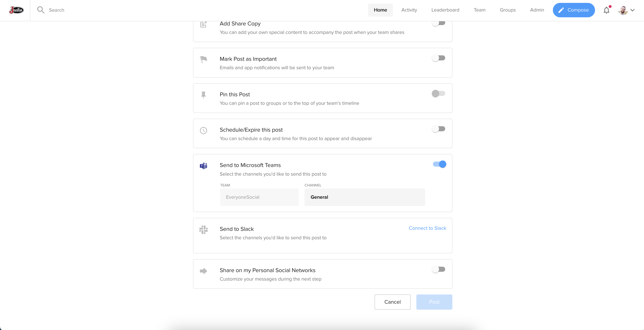Switch to the Groups tab

click(x=507, y=10)
